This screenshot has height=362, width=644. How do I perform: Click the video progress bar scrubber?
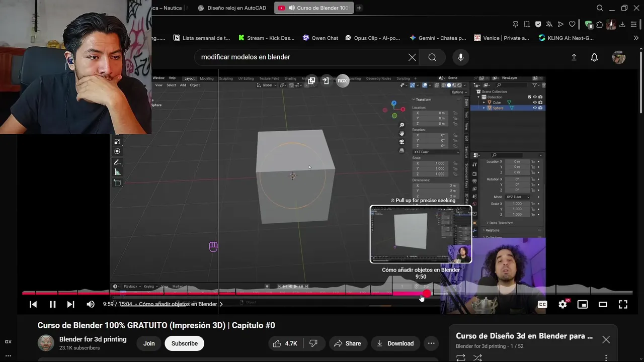point(427,293)
